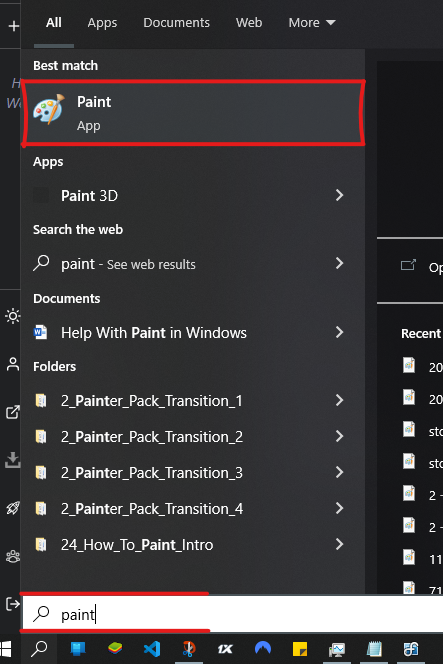Select folder '24_How_To_Paint_Intro' name
Image resolution: width=443 pixels, height=664 pixels.
[x=137, y=545]
